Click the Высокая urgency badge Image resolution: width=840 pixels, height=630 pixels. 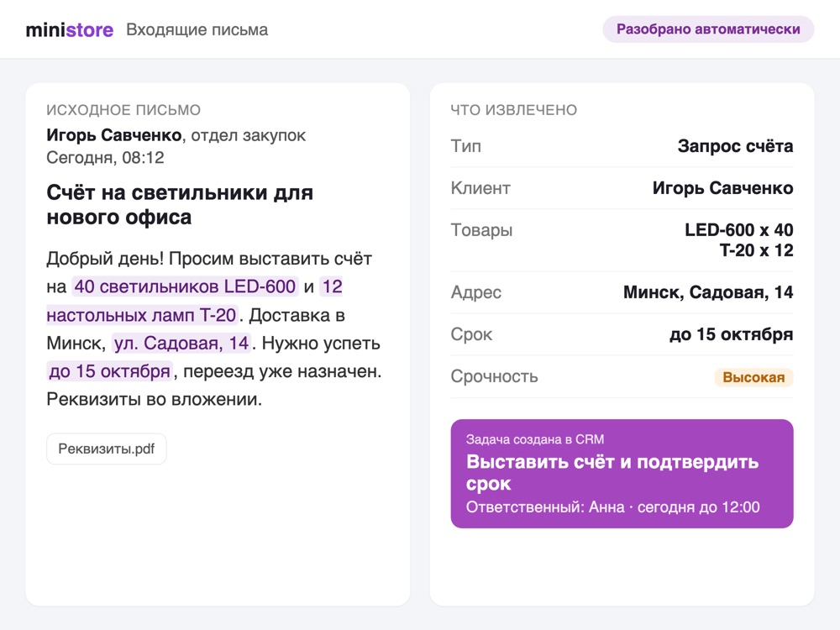753,377
